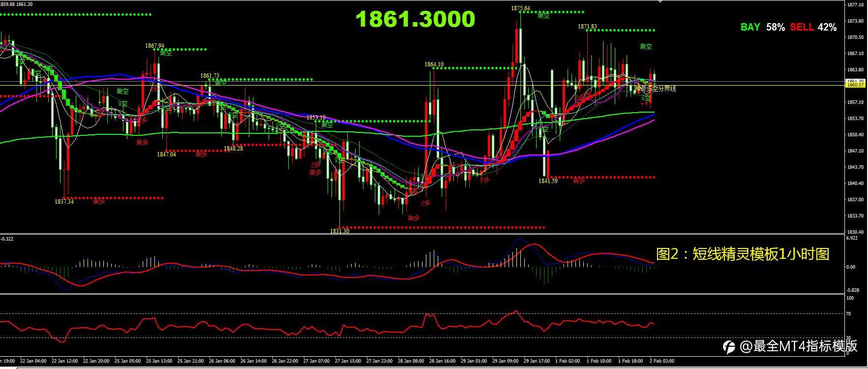Click the 6.922 MACD scale value

click(x=852, y=238)
